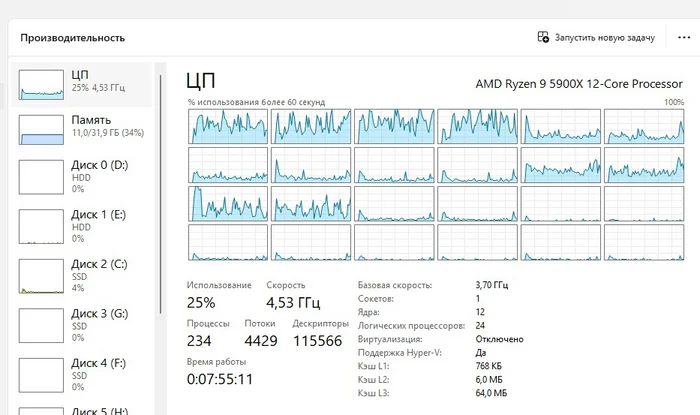
Task: Click 'Запустить новую задачу' button
Action: [596, 37]
